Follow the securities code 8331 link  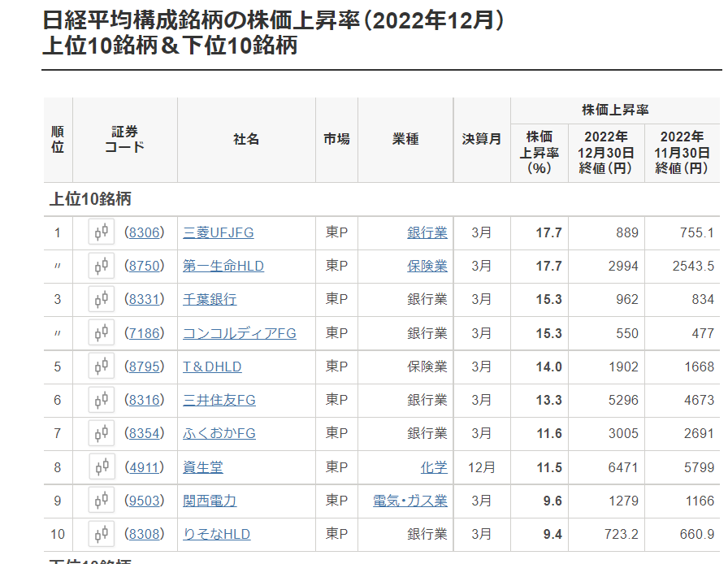pos(144,299)
